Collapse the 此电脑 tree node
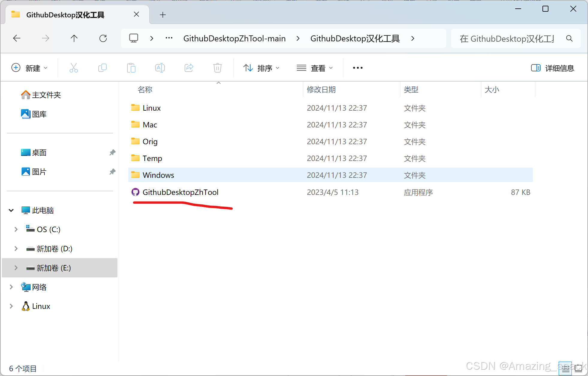This screenshot has width=588, height=376. coord(11,210)
